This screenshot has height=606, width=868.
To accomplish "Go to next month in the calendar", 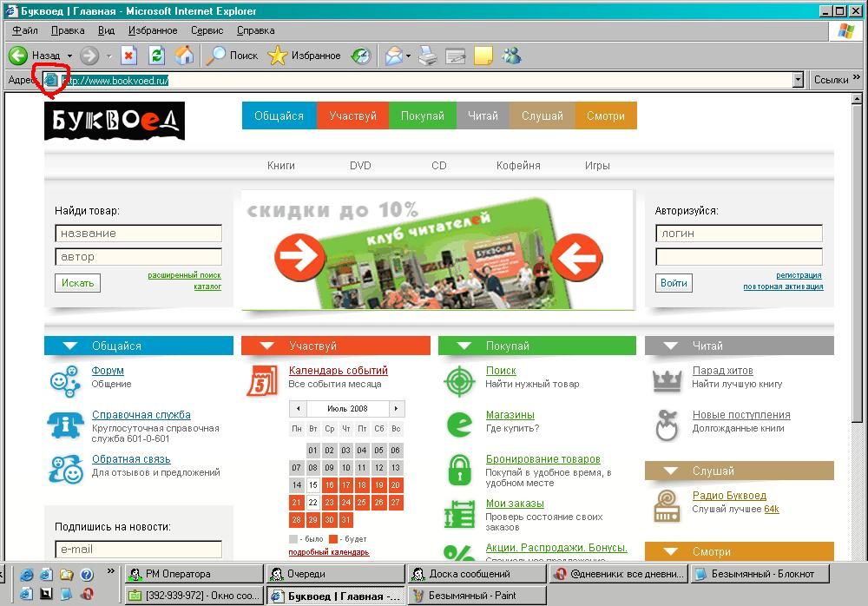I will [x=397, y=409].
